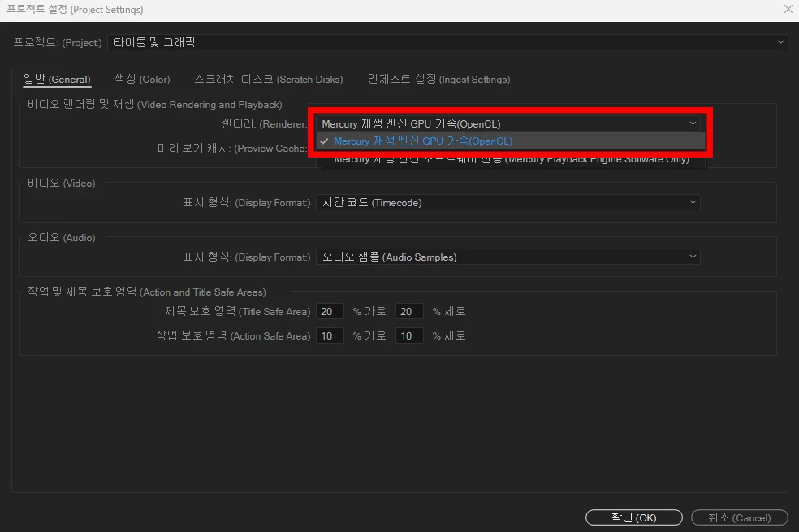
Task: Switch to the Color (색상) tab
Action: [143, 80]
